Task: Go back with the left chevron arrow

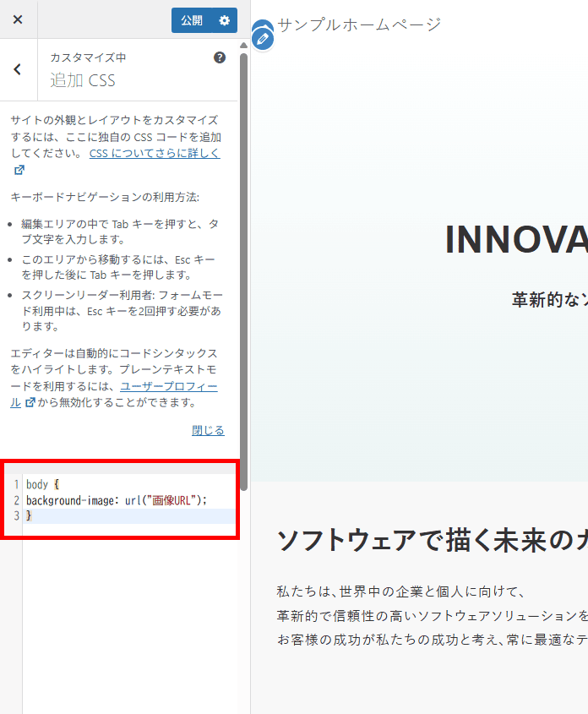Action: pos(18,69)
